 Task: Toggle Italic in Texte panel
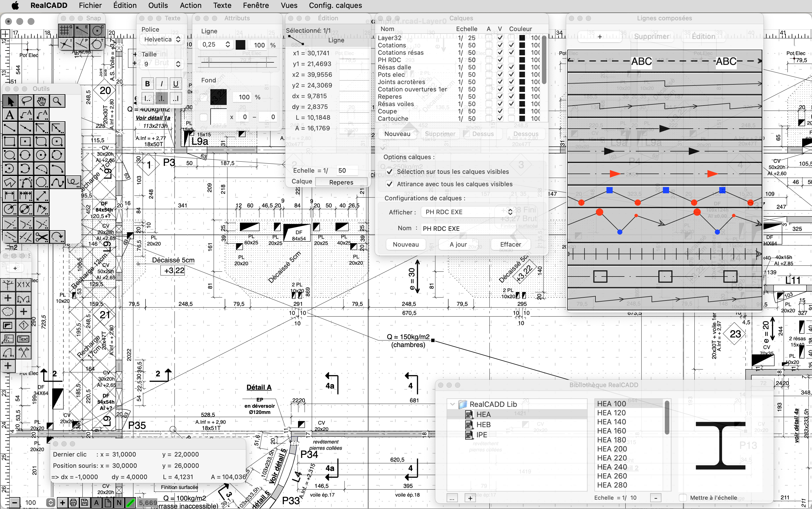pos(162,84)
